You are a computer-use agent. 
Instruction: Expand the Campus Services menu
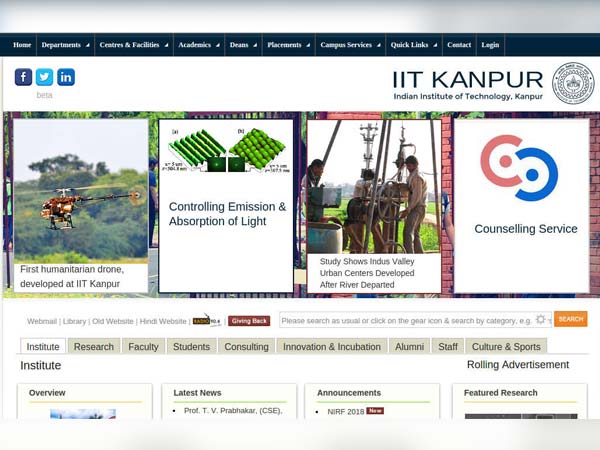click(x=351, y=45)
